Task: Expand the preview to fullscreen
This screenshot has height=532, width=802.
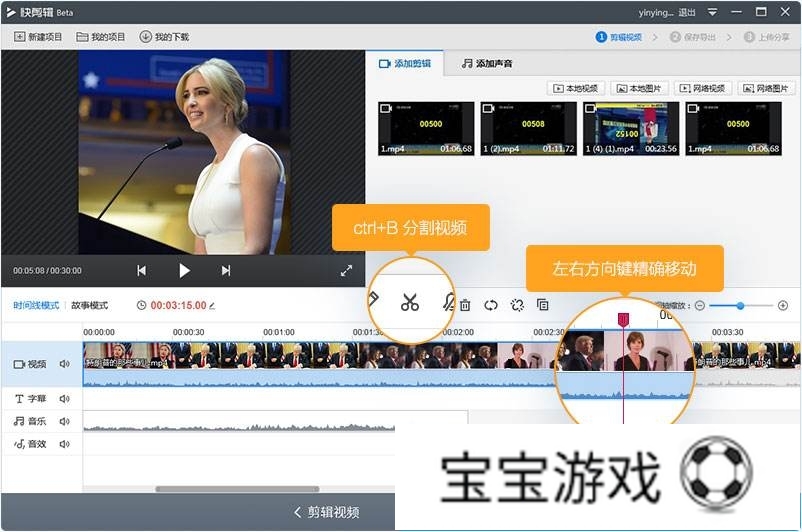Action: coord(346,271)
